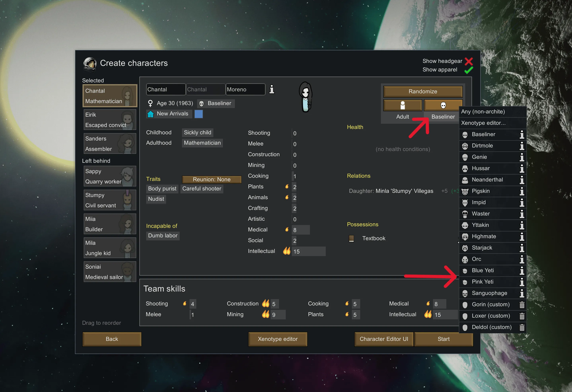Click the blue favorite color swatch
The width and height of the screenshot is (572, 392).
[199, 114]
